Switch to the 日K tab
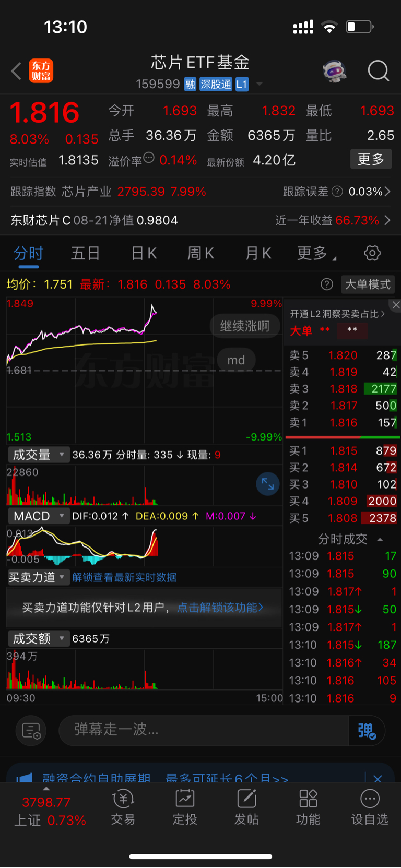401x868 pixels. click(144, 254)
